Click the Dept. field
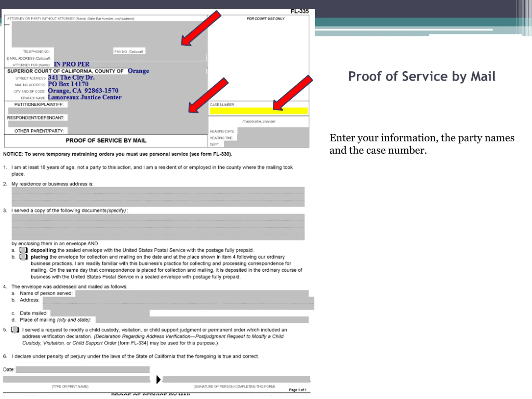The width and height of the screenshot is (532, 399). (266, 144)
